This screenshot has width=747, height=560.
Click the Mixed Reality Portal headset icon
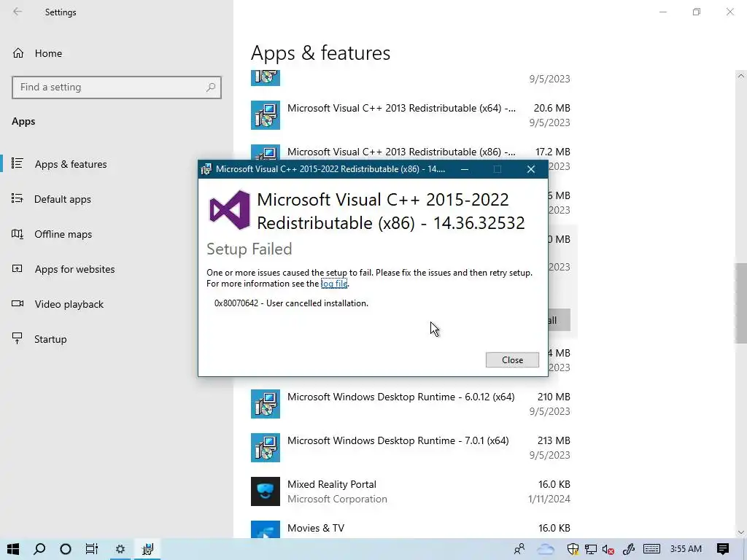pyautogui.click(x=266, y=491)
